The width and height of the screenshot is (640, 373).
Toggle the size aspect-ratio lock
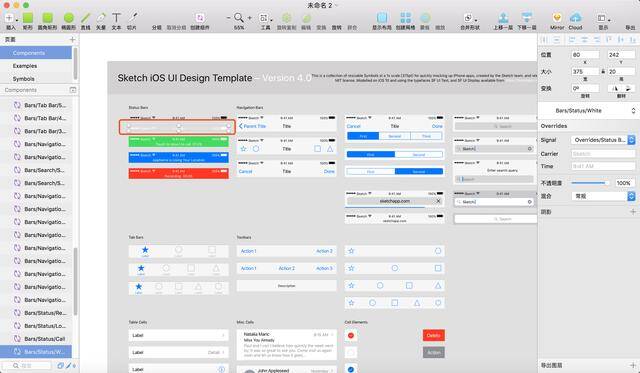(603, 71)
